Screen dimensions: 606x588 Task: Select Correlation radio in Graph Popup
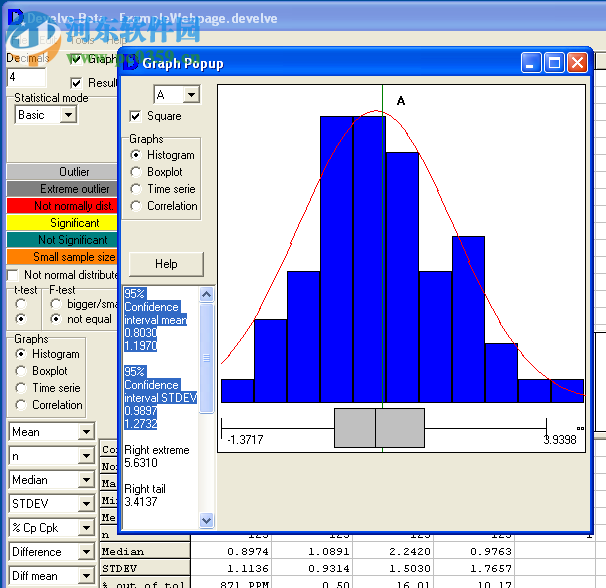(136, 206)
